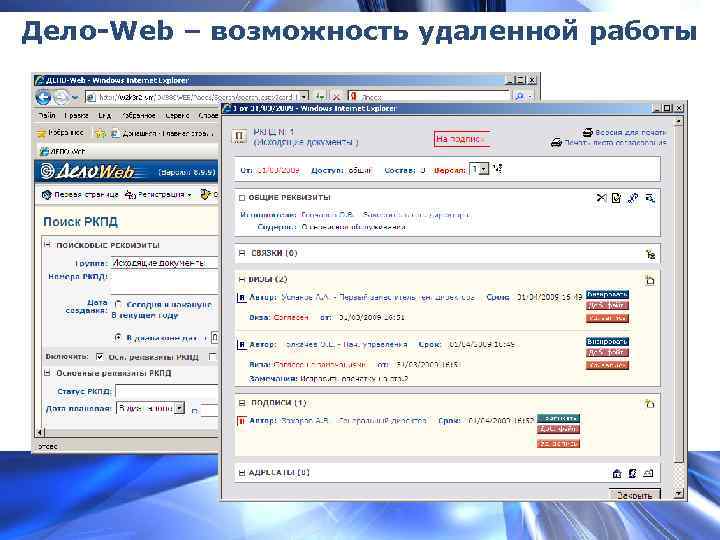Open the Избранное menu in ДЕЛО-Web browser
720x540 pixels.
[139, 115]
